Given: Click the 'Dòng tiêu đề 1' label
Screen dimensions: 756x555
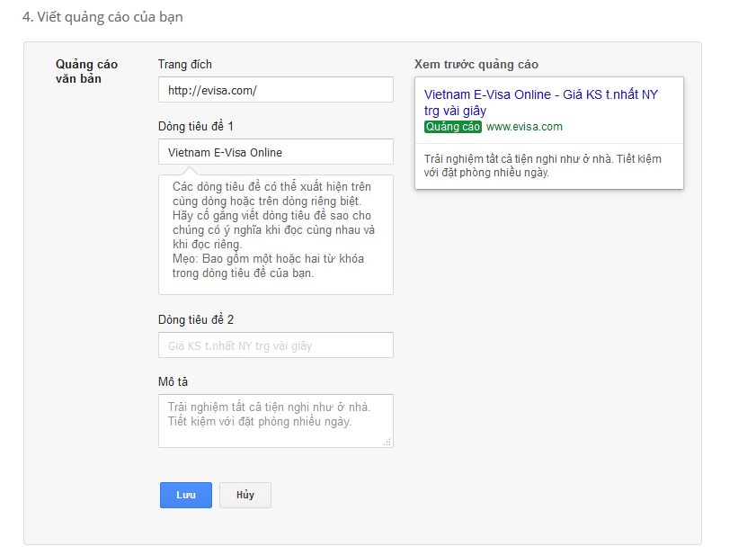Looking at the screenshot, I should [196, 127].
